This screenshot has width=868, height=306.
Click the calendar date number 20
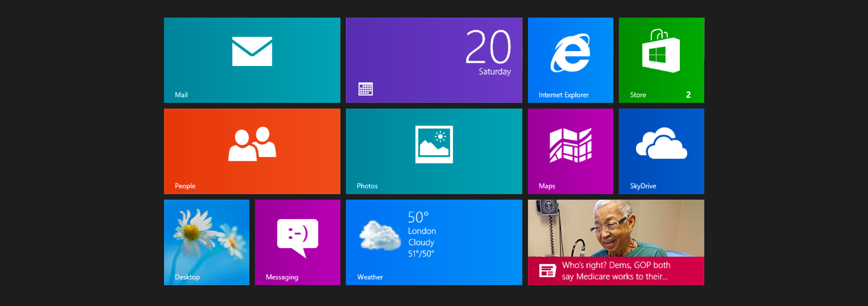[x=488, y=47]
